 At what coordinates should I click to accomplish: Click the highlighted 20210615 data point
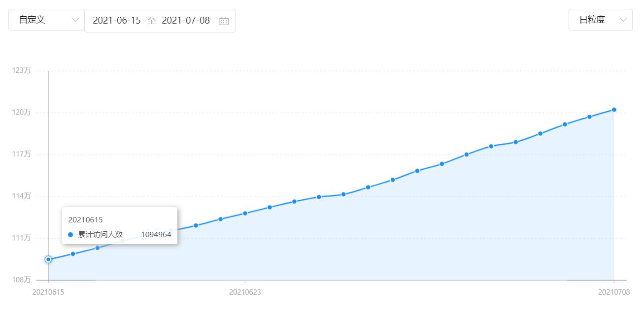(48, 259)
